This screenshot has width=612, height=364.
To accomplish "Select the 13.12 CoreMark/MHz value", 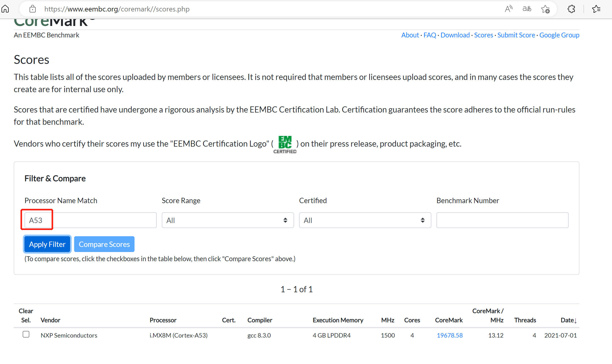I will click(496, 335).
